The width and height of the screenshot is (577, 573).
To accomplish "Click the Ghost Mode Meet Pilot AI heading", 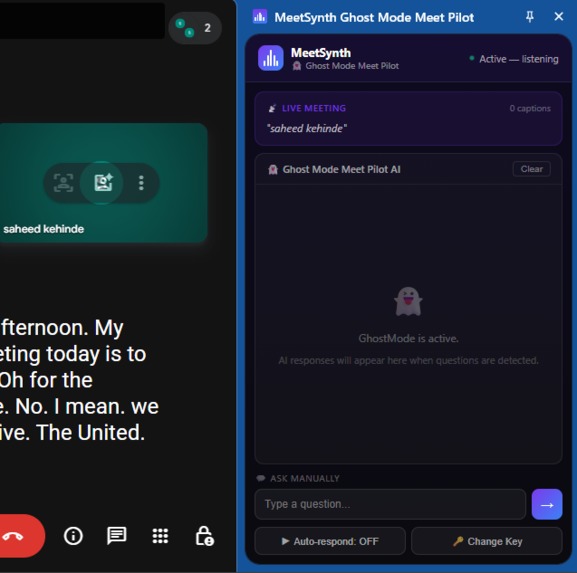I will (x=341, y=169).
